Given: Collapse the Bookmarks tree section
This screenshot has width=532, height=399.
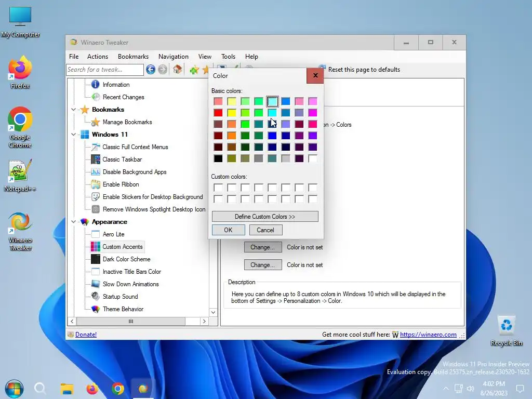Looking at the screenshot, I should 74,110.
